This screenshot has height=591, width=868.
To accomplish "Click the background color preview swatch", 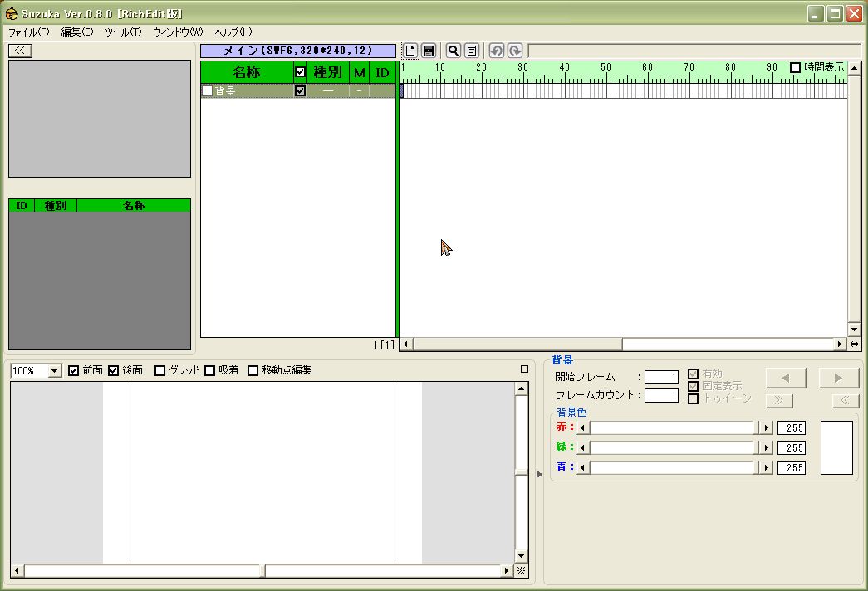I will coord(836,447).
